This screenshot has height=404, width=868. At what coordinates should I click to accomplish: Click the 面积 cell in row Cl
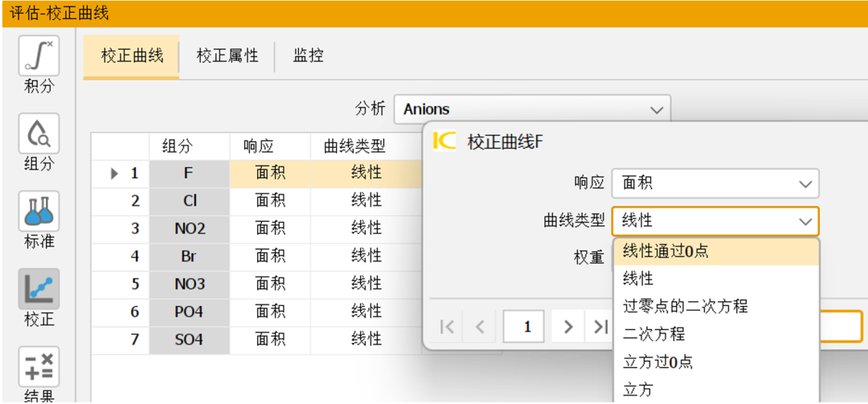[x=270, y=202]
